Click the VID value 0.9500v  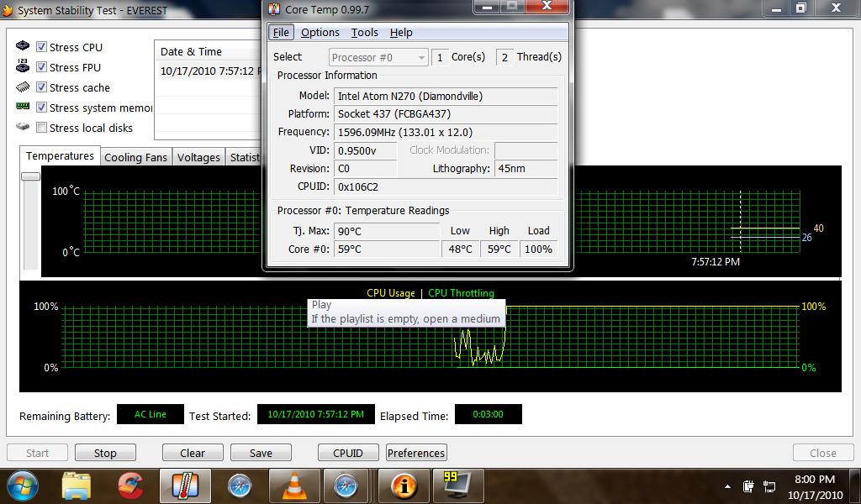pos(365,150)
